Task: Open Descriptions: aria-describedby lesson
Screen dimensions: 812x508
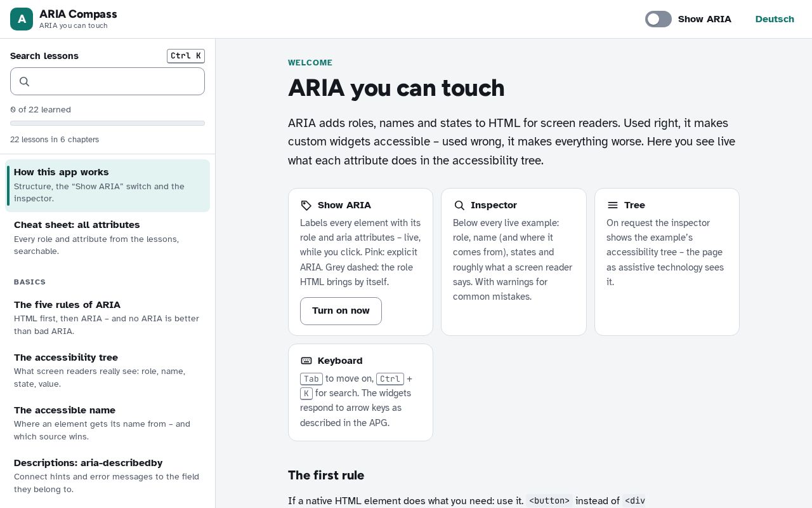Action: (108, 476)
